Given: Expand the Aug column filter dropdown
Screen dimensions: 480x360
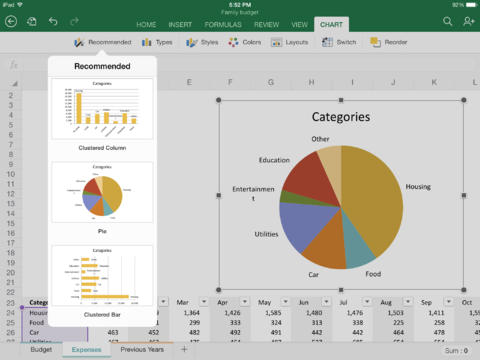Looking at the screenshot, I should 408,302.
